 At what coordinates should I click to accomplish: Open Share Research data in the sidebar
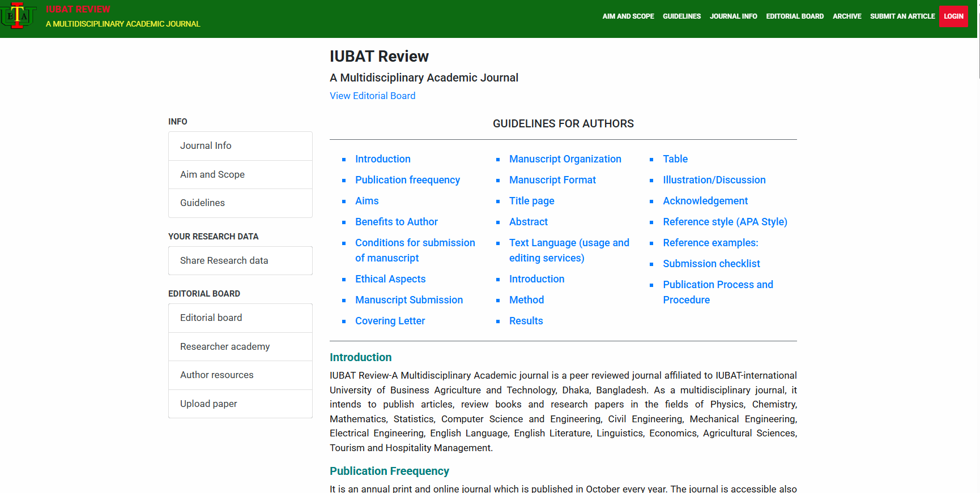pos(240,260)
